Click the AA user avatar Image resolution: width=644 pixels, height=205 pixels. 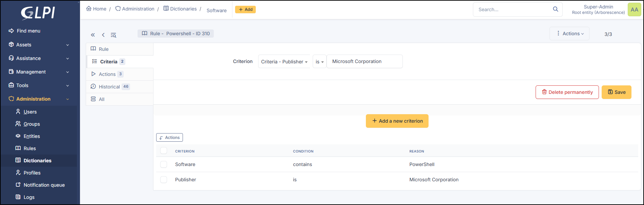tap(635, 9)
